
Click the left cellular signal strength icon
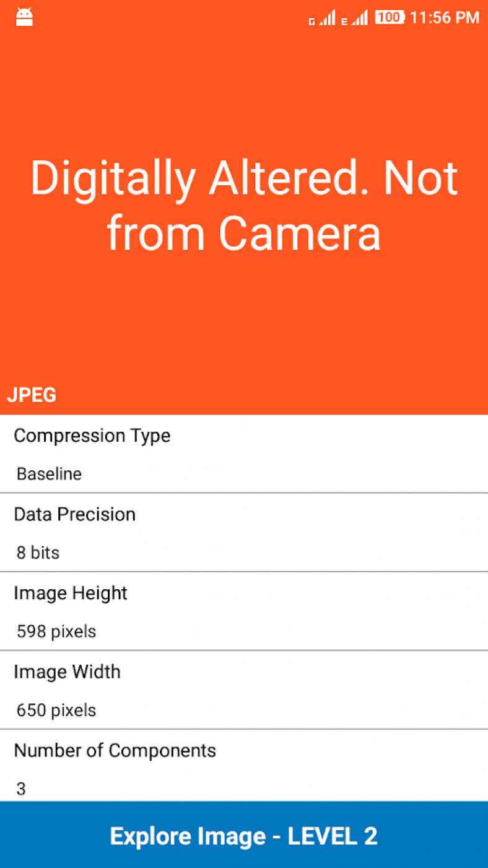[328, 17]
